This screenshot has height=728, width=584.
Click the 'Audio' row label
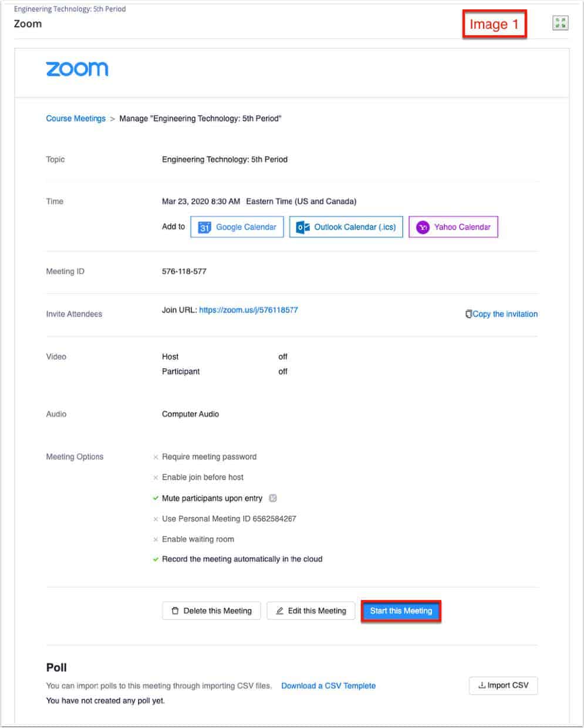coord(56,414)
